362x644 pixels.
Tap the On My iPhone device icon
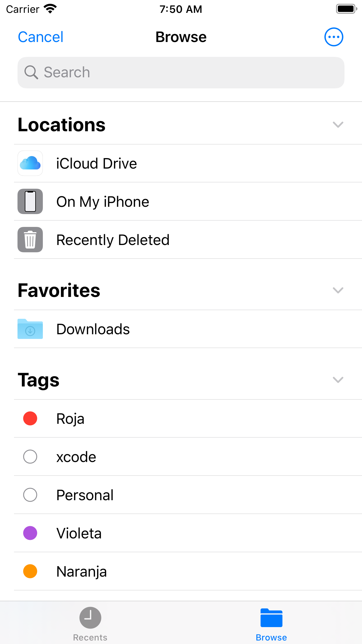pyautogui.click(x=30, y=202)
